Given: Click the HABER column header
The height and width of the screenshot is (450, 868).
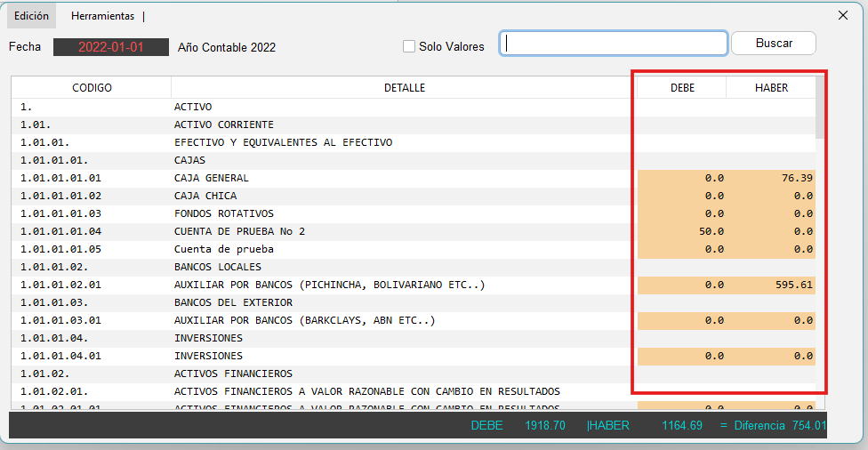Looking at the screenshot, I should click(771, 88).
